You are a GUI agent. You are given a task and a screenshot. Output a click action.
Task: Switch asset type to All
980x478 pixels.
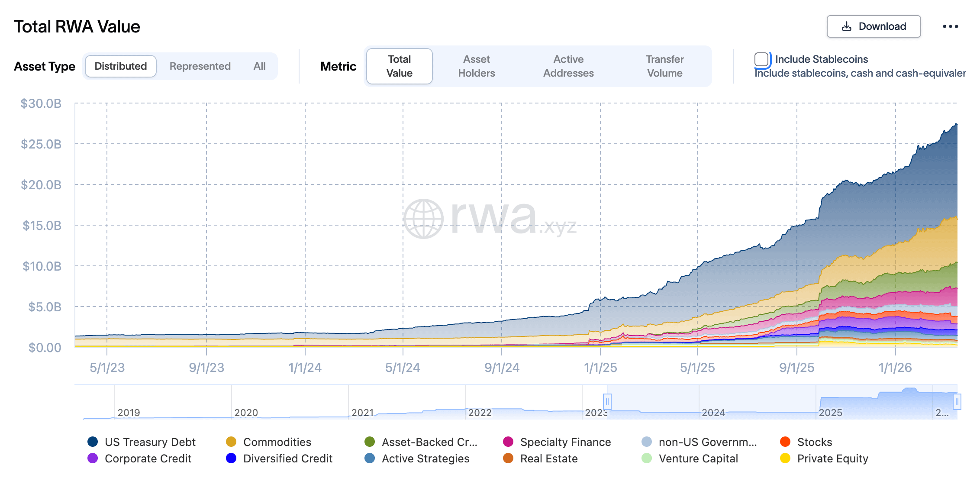pos(259,66)
